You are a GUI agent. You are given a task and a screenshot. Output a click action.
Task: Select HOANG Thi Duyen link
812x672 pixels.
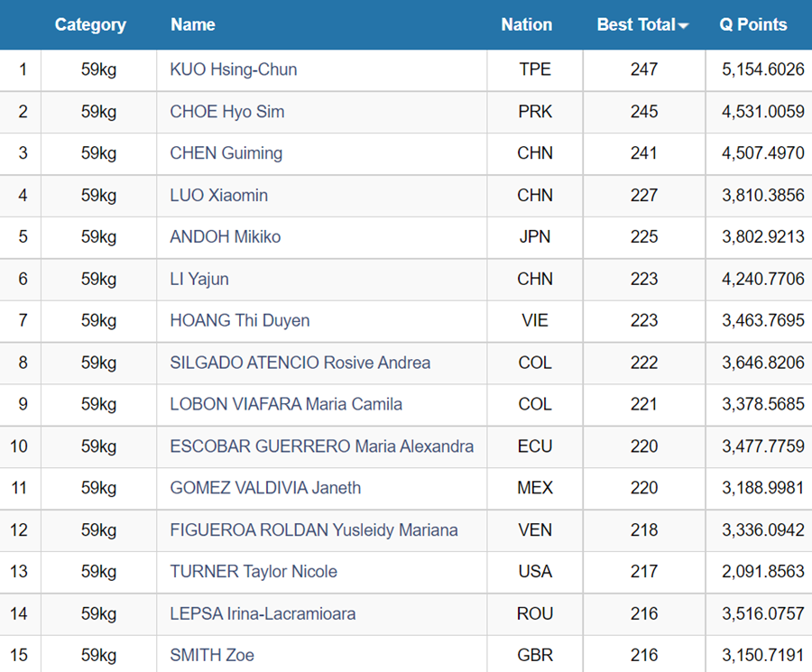[x=240, y=320]
